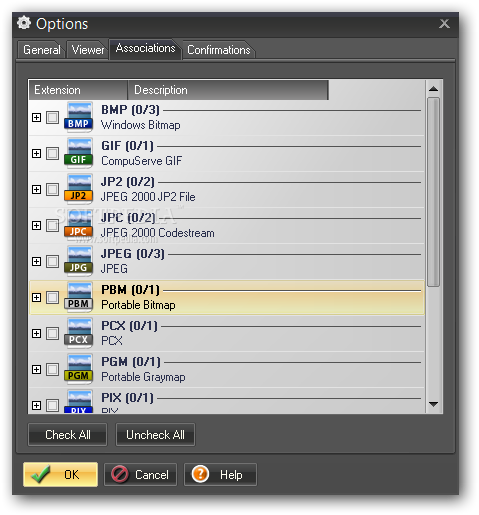Viewport: 479px width, 515px height.
Task: Expand the PIX extensions group
Action: coord(37,405)
